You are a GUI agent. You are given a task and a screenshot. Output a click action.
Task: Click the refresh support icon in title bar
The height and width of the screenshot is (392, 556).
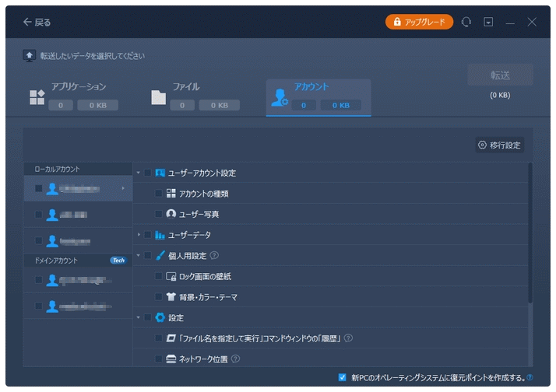[466, 23]
